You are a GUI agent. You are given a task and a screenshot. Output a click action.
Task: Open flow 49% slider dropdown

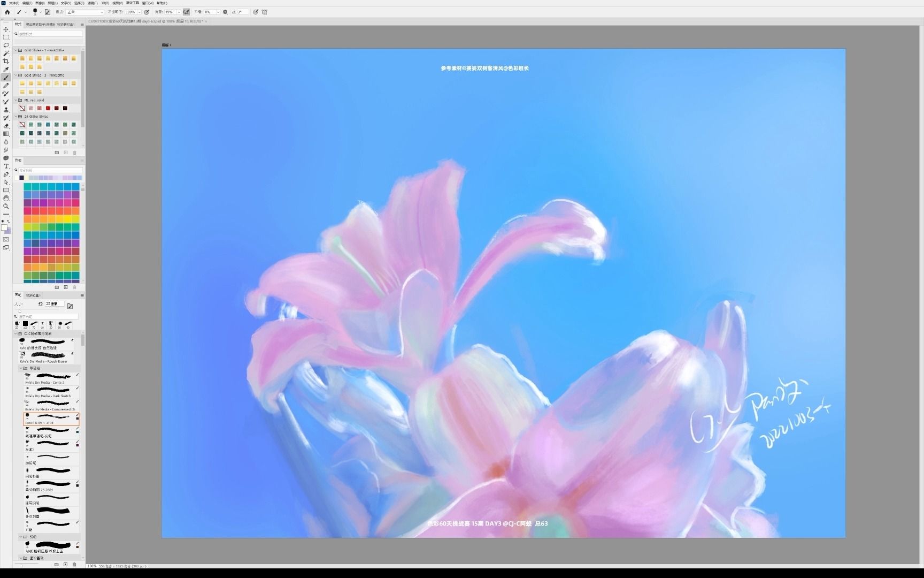coord(179,12)
